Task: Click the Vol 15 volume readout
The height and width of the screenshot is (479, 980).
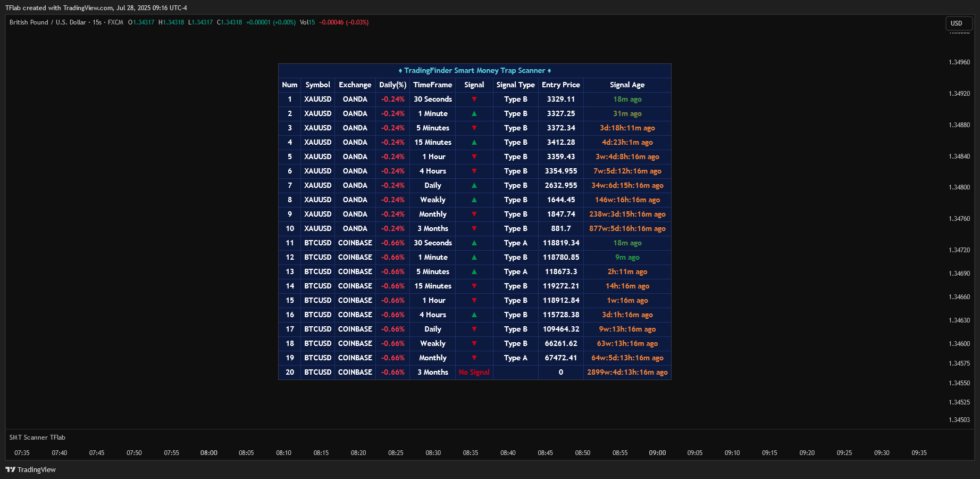Action: click(307, 22)
